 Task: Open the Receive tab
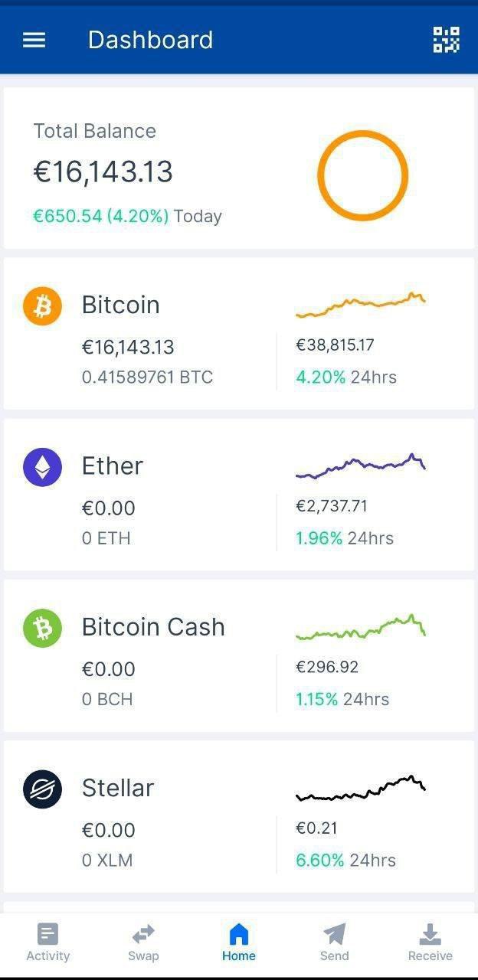click(431, 942)
